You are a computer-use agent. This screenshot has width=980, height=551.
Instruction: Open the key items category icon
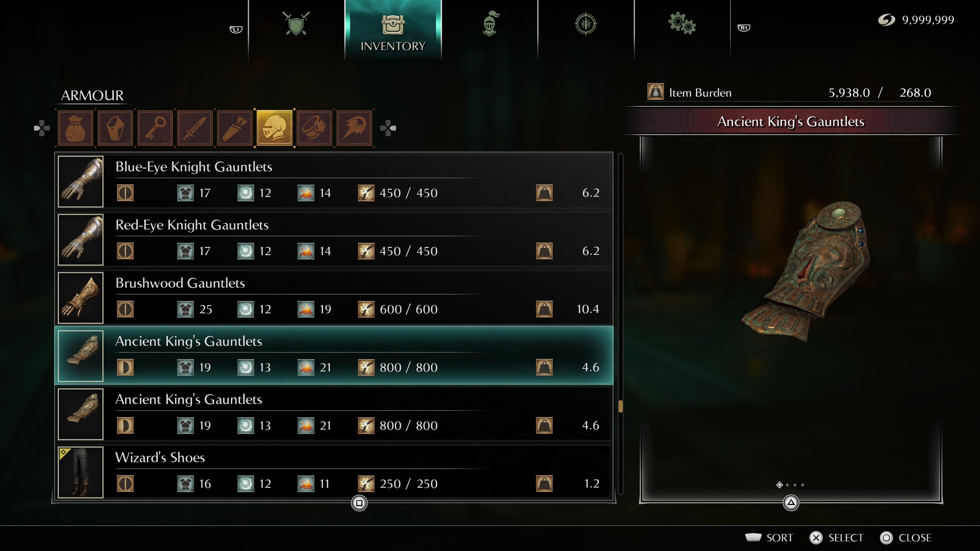click(155, 128)
